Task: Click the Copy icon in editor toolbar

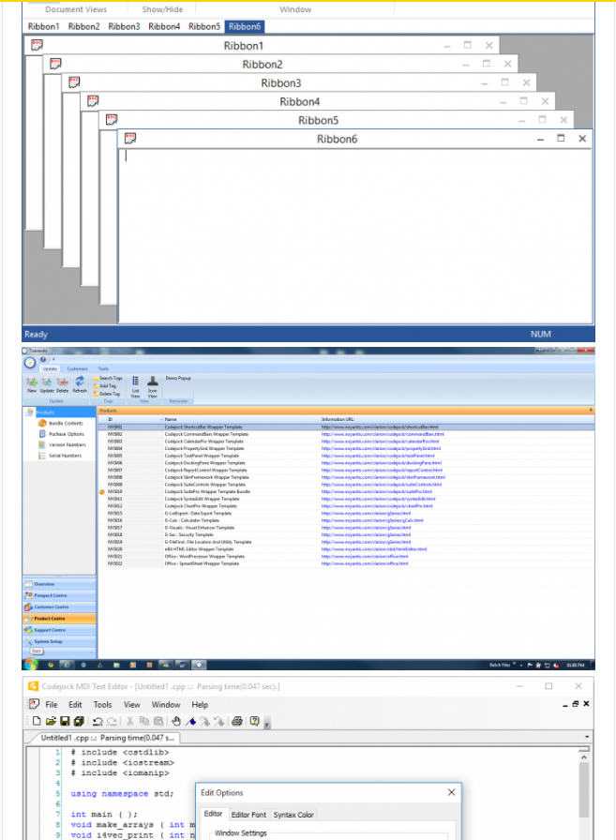Action: [x=143, y=721]
